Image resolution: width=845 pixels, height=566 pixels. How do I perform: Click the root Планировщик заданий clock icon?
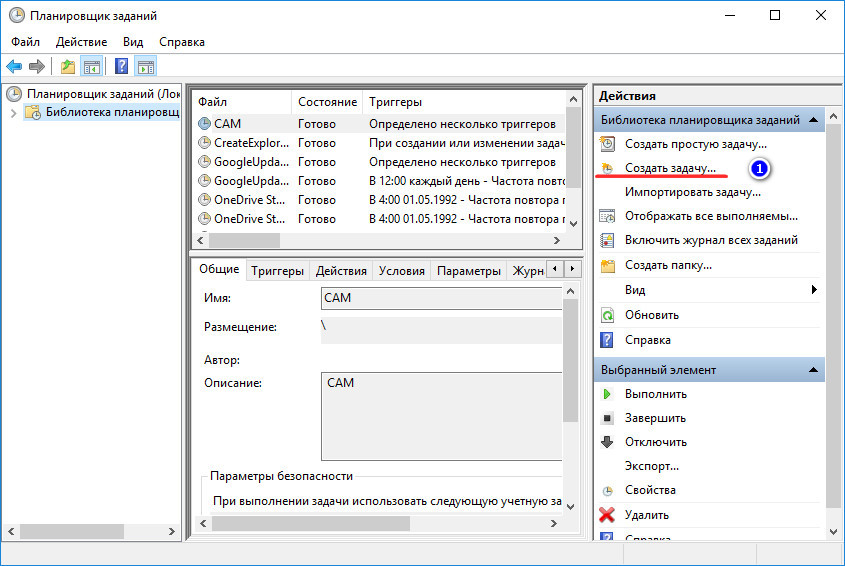point(13,94)
